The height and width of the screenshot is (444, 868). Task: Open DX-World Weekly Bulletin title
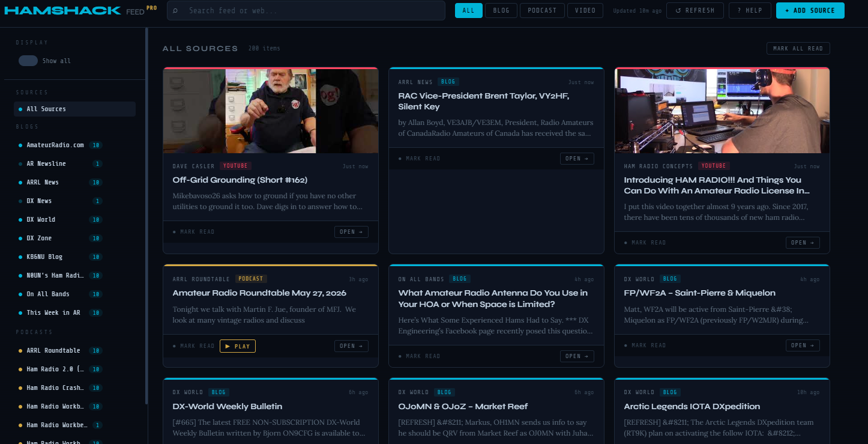point(228,407)
